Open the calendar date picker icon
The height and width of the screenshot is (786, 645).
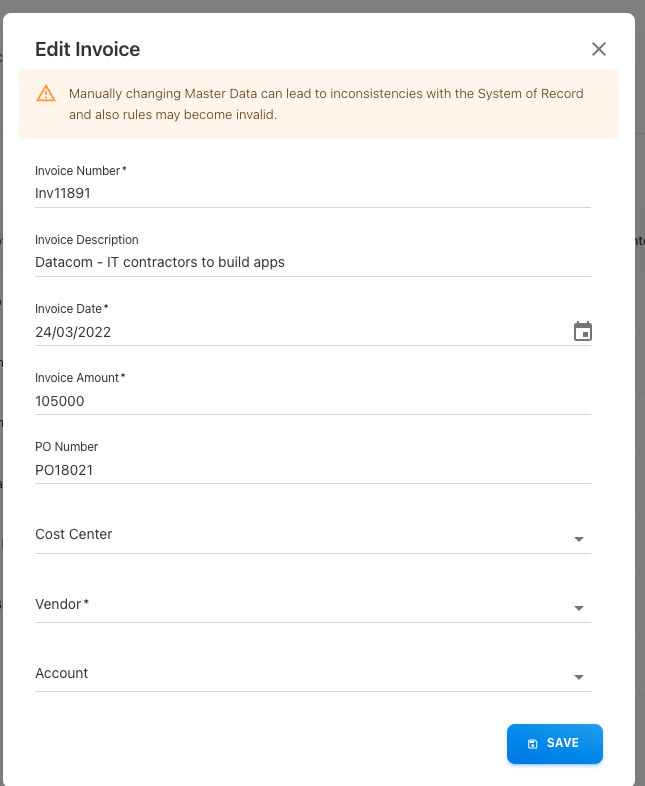(583, 332)
